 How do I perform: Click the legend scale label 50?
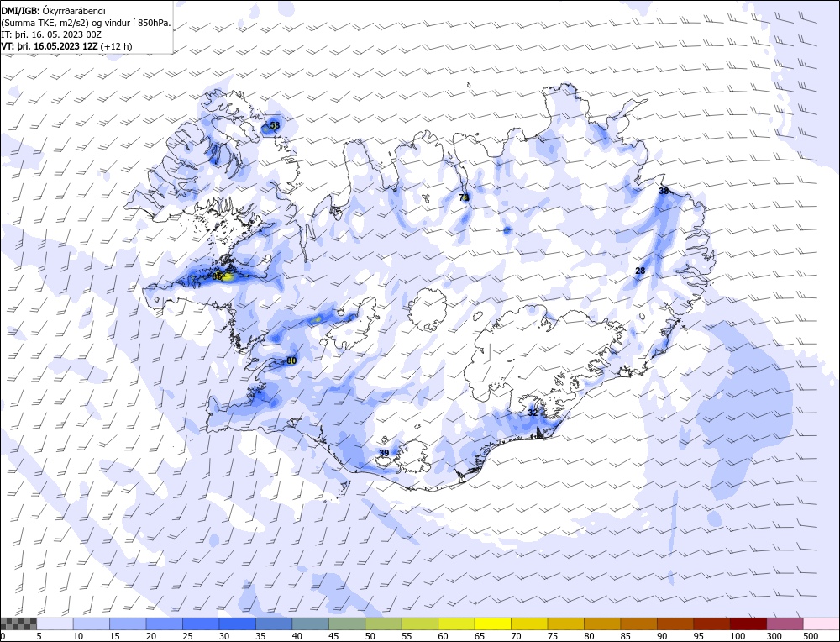pos(370,636)
